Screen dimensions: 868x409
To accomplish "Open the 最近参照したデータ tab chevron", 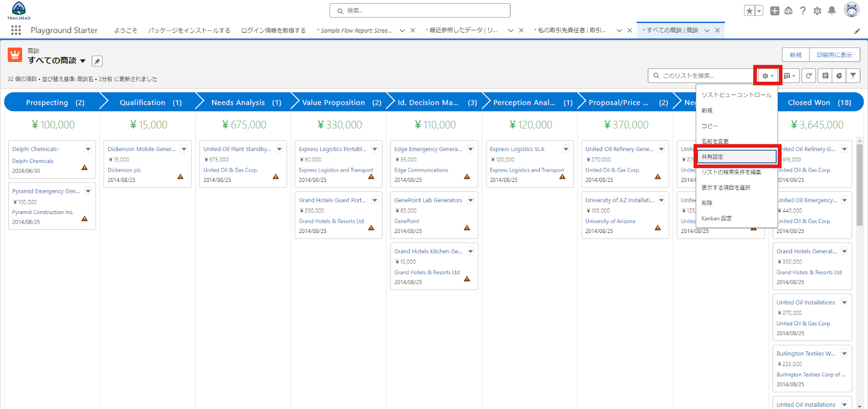I will pyautogui.click(x=510, y=30).
